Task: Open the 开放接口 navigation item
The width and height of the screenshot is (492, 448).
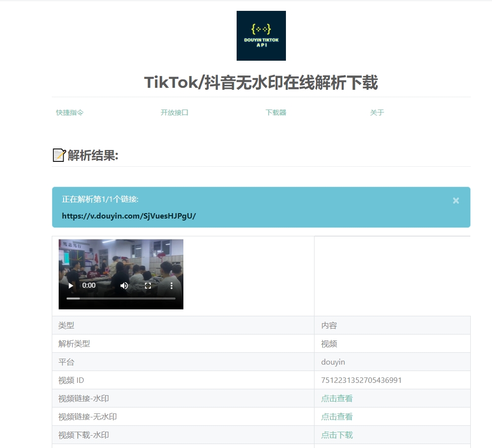Action: click(x=174, y=112)
